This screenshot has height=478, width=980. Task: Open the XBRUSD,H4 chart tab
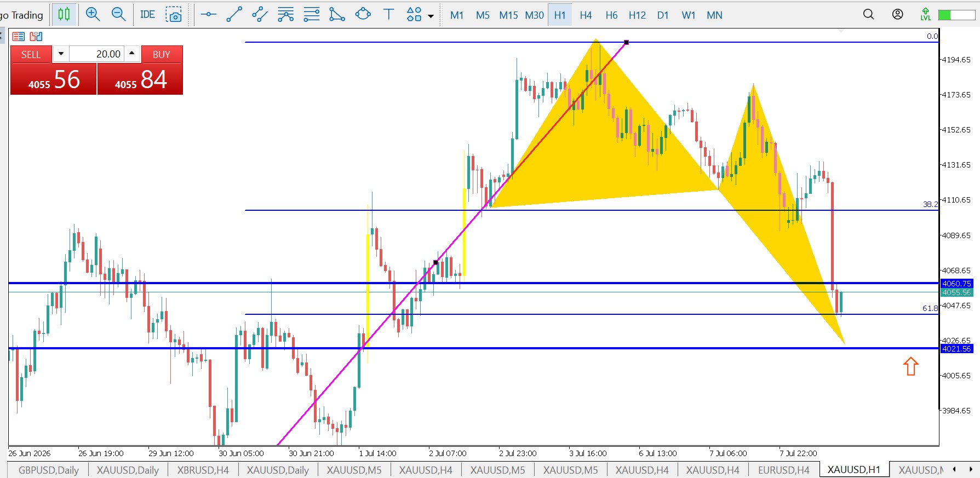[203, 470]
